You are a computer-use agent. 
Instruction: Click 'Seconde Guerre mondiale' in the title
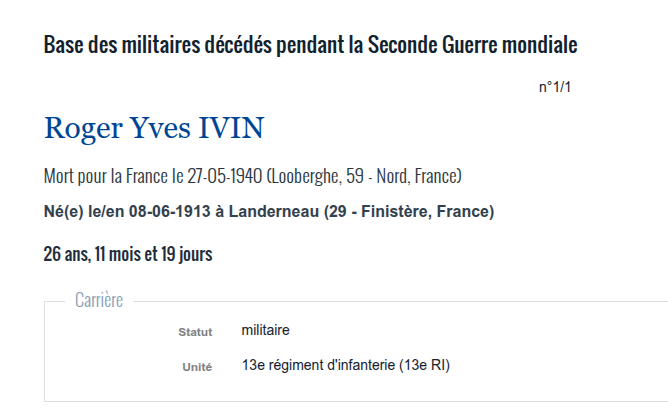tap(472, 45)
